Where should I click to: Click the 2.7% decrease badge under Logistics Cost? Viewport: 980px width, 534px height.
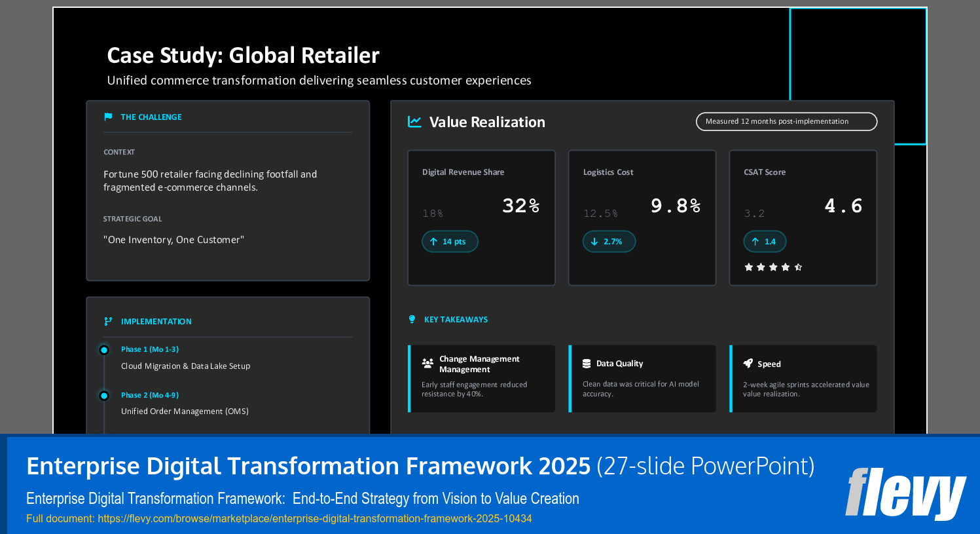609,241
